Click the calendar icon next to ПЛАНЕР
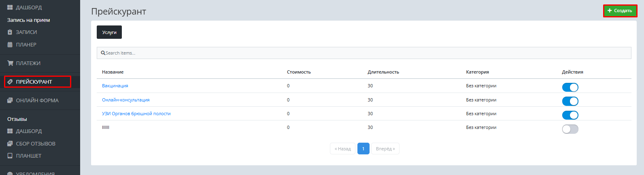Viewport: 644px width, 175px height. (10, 45)
